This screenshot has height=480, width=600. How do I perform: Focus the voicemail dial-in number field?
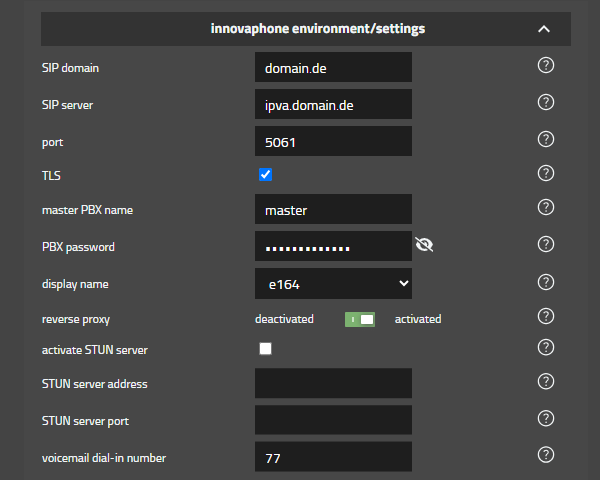(x=333, y=457)
